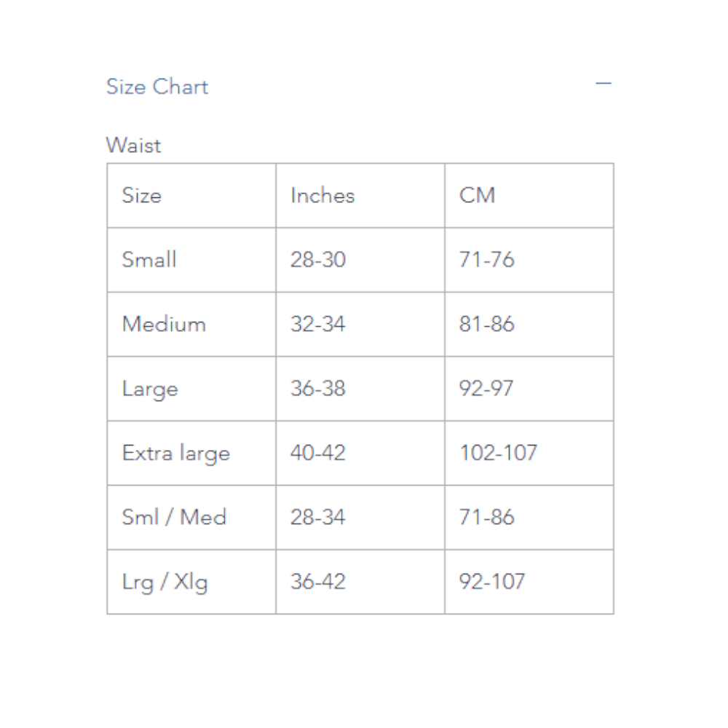The height and width of the screenshot is (728, 728).
Task: Collapse Size Chart using the minus icon
Action: [x=603, y=84]
